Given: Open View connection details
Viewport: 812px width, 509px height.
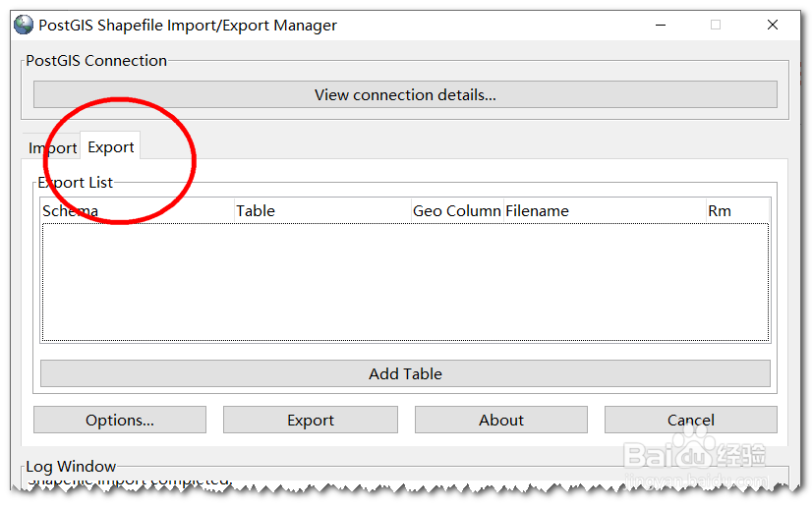Looking at the screenshot, I should coord(405,94).
